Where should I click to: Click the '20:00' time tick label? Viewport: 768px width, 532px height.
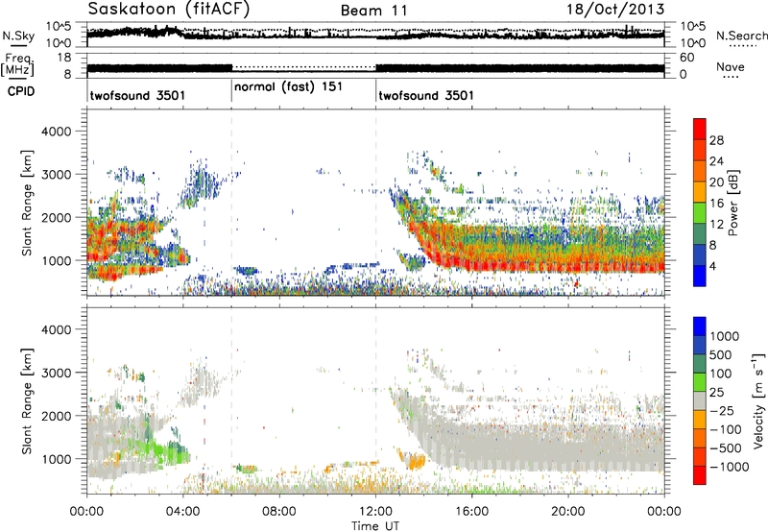pos(568,512)
